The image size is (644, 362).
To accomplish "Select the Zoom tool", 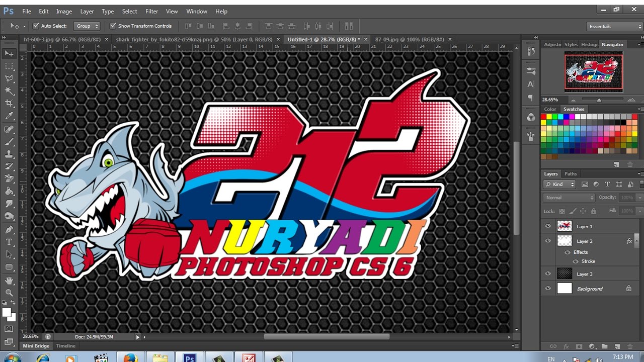I will [9, 293].
